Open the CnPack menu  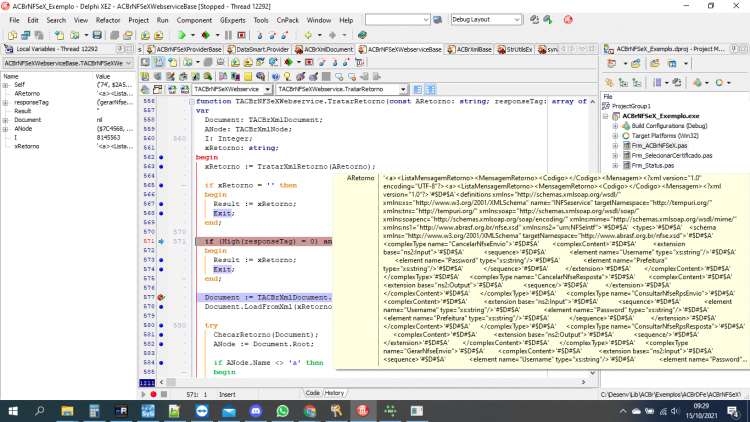287,20
